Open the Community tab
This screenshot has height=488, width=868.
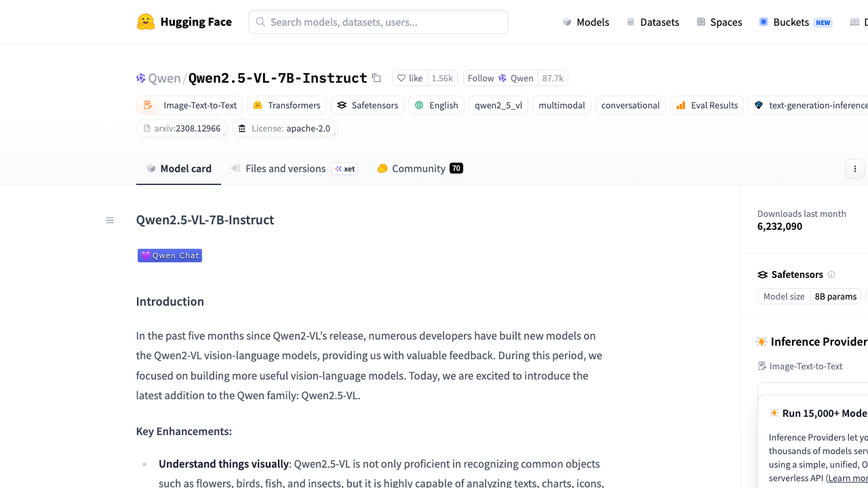[x=420, y=169]
